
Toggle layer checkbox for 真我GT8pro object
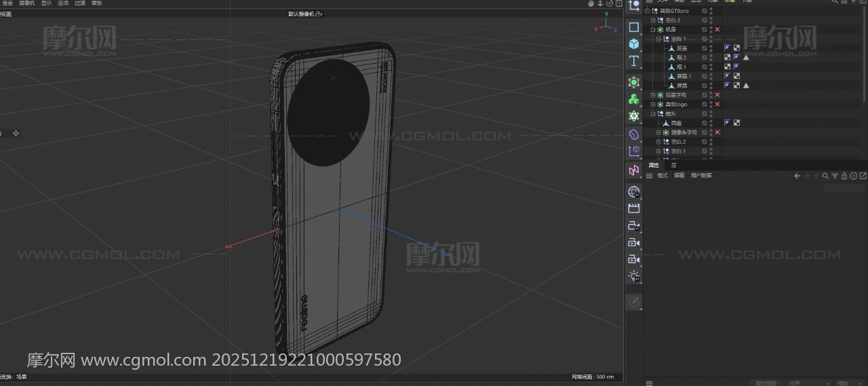[705, 11]
